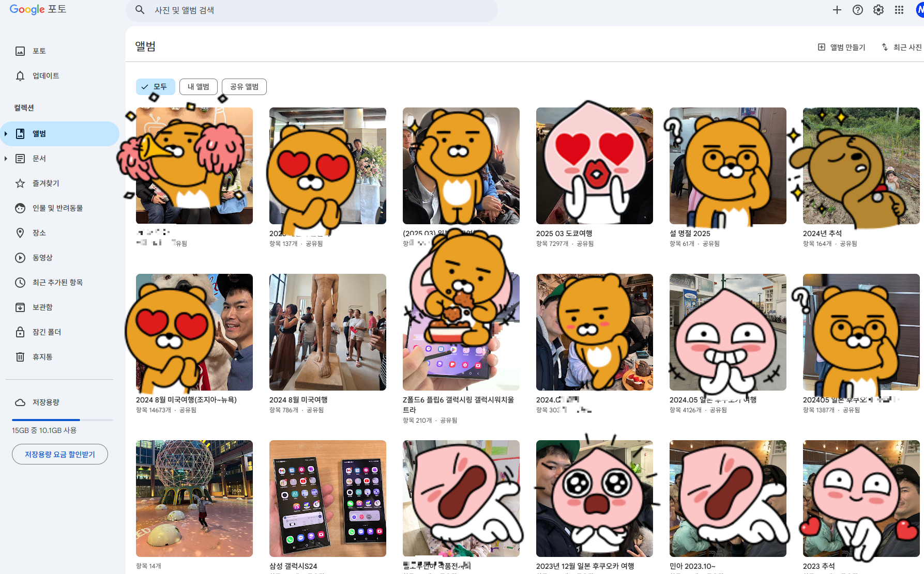
Task: Open the album with 137 items
Action: [x=328, y=166]
